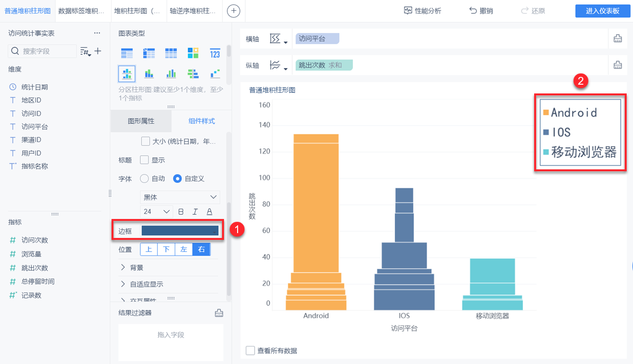The width and height of the screenshot is (633, 364).
Task: Expand the 自适应显示 section
Action: (141, 284)
